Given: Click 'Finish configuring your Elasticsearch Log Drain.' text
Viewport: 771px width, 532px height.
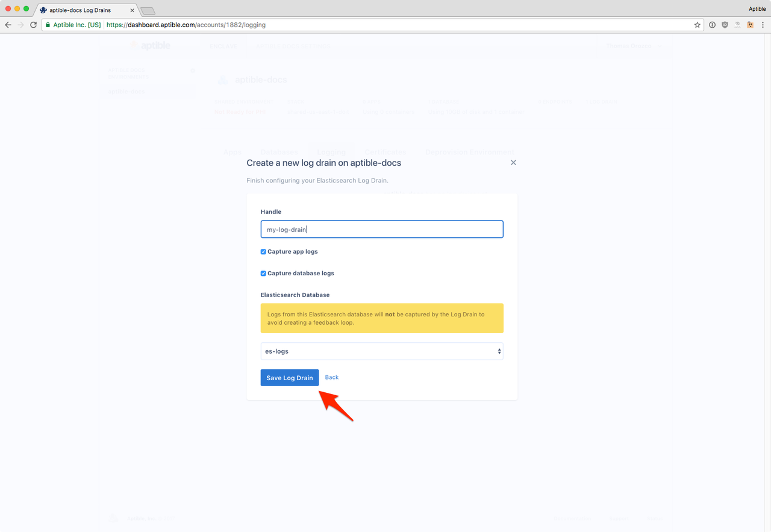Looking at the screenshot, I should (x=317, y=181).
